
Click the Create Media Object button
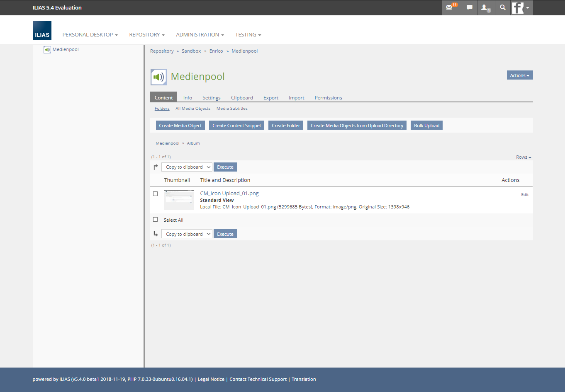tap(180, 126)
